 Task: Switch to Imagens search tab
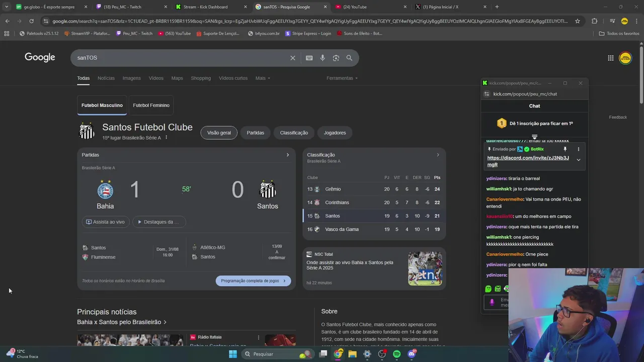132,78
